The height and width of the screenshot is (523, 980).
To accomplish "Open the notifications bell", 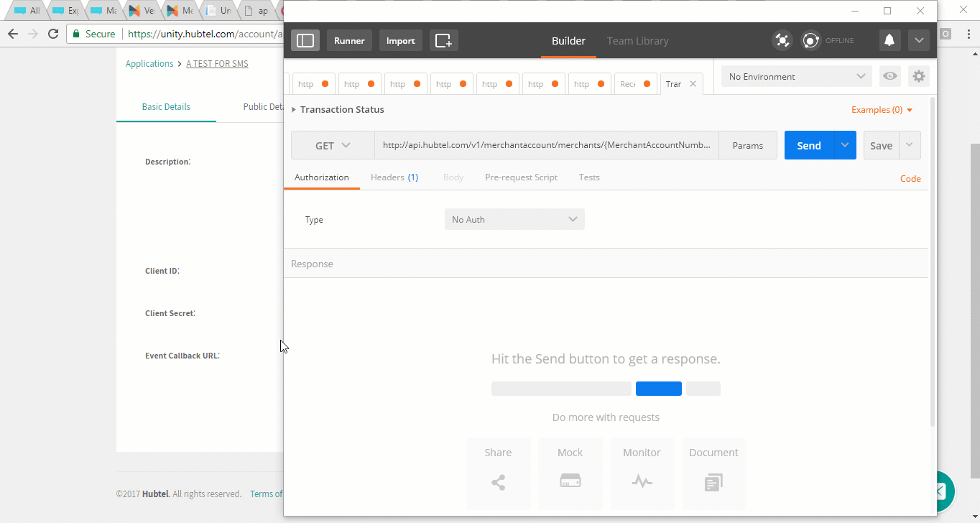I will [889, 40].
